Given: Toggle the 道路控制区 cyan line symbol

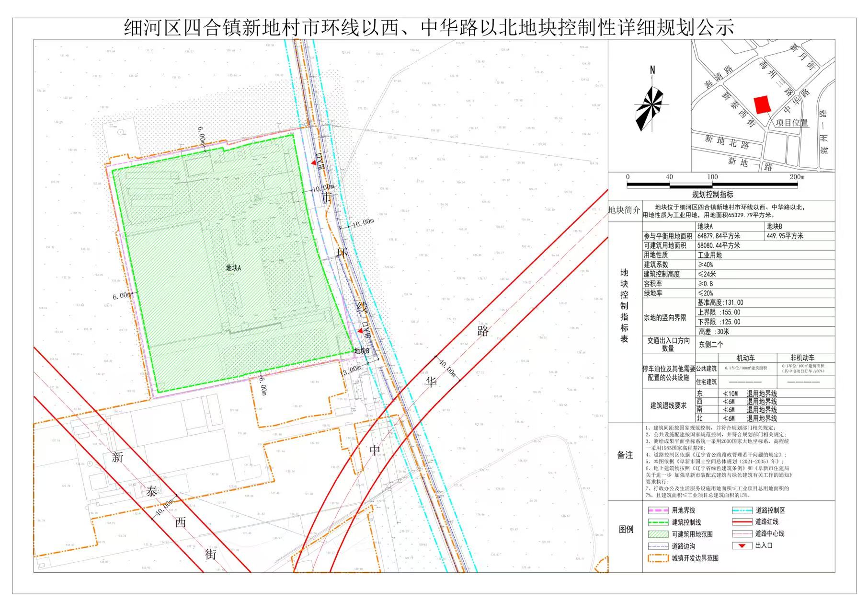Looking at the screenshot, I should [x=742, y=509].
